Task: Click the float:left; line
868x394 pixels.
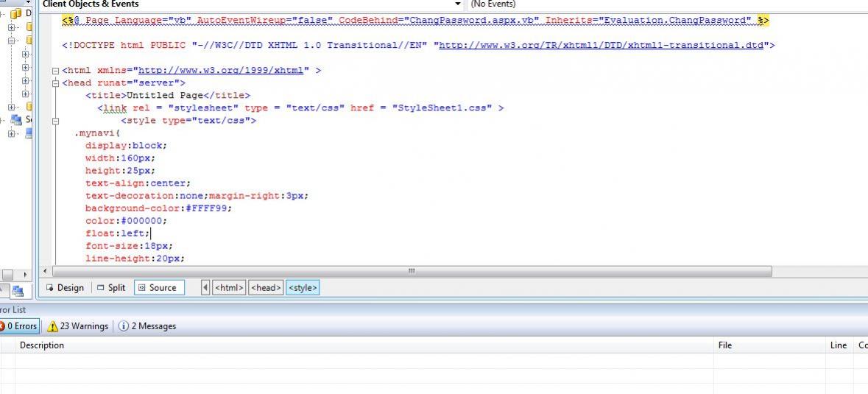Action: (117, 233)
